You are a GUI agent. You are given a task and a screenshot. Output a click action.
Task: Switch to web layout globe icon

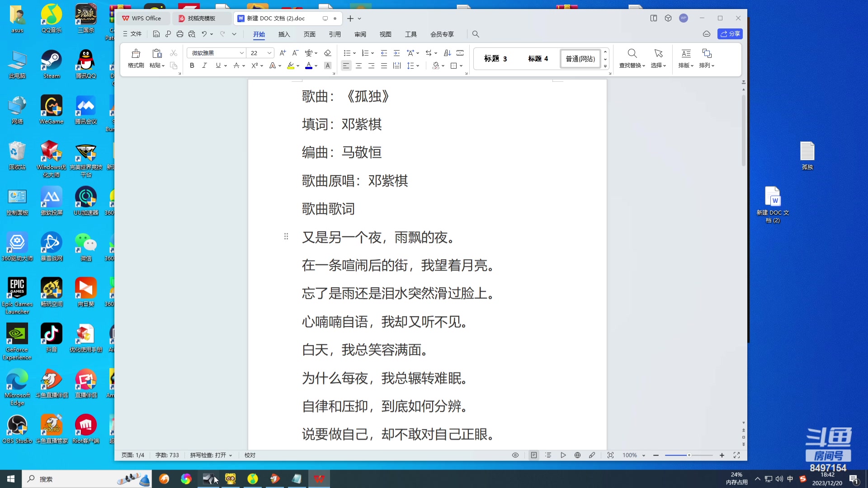click(577, 455)
